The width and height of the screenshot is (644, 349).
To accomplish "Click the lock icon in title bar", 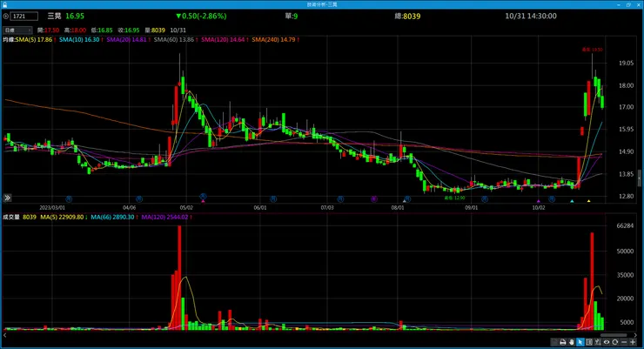I will coord(5,4).
